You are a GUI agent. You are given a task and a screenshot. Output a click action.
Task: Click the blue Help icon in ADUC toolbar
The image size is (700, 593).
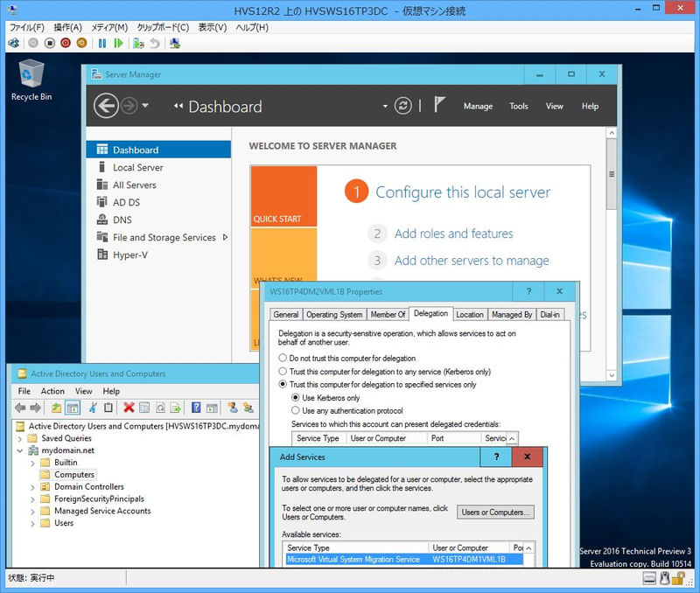(x=196, y=408)
